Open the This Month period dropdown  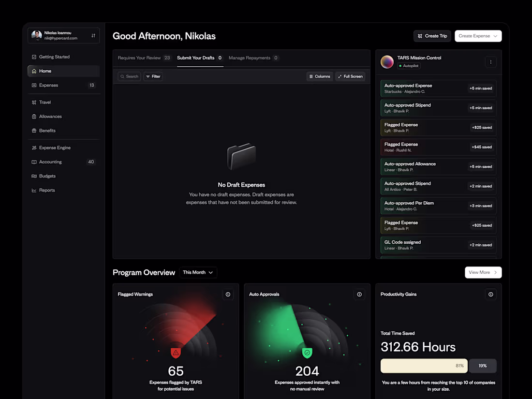click(x=198, y=272)
